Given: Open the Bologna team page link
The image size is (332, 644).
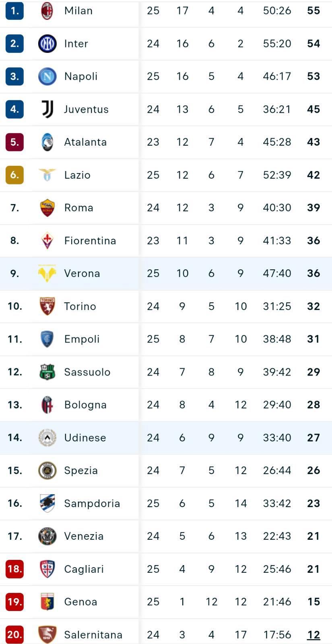Looking at the screenshot, I should point(85,405).
